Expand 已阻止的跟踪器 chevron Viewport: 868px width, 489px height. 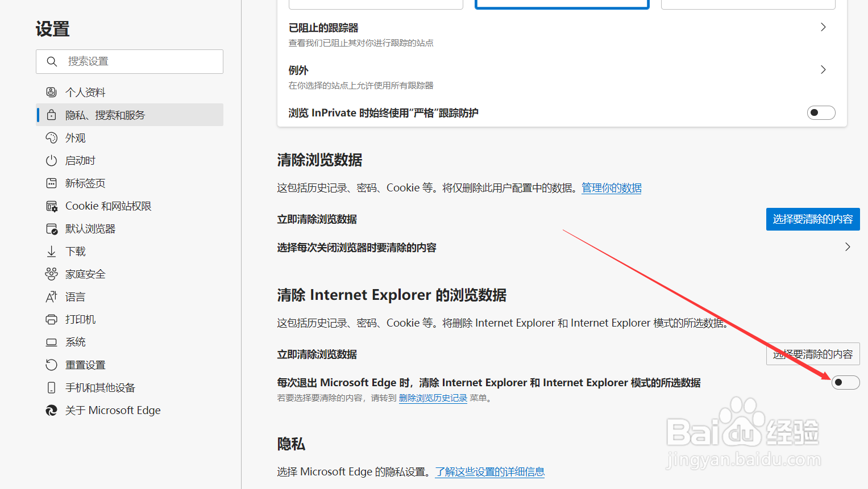(823, 27)
